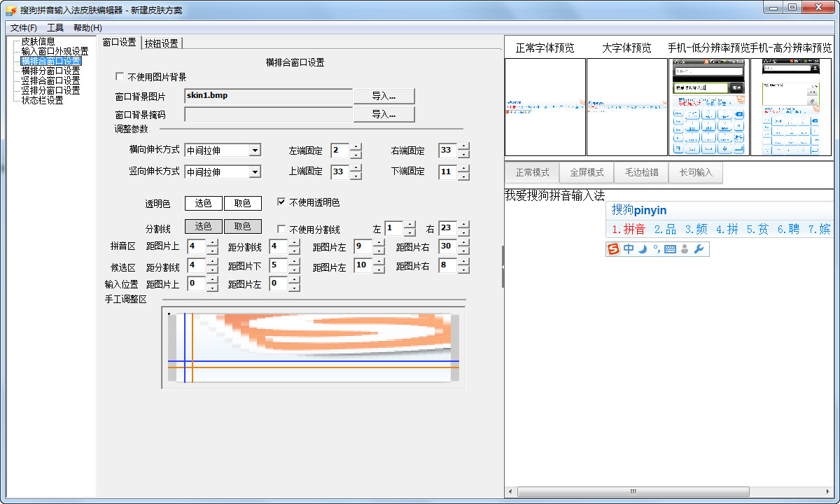Click candidate 4.拼 in preview
Screen dimensions: 840x504
727,229
